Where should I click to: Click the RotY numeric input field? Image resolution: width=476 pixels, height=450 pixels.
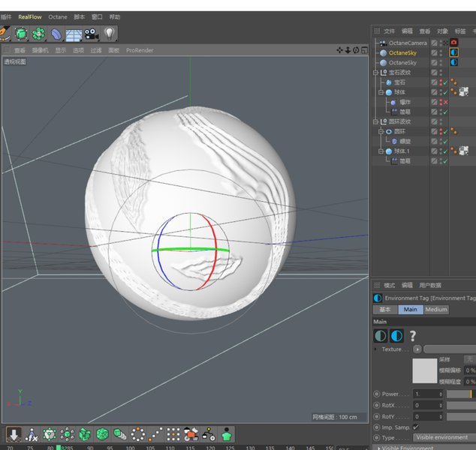428,416
